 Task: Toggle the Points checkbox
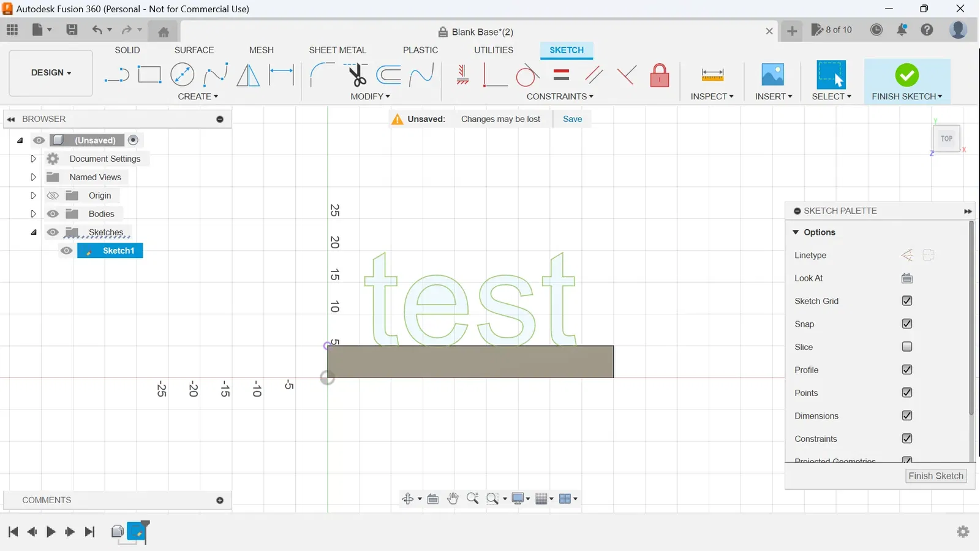point(907,392)
